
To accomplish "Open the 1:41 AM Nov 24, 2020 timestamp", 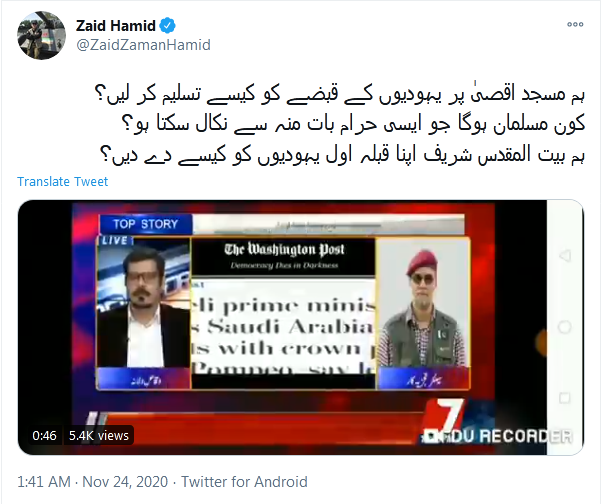I will pyautogui.click(x=93, y=482).
